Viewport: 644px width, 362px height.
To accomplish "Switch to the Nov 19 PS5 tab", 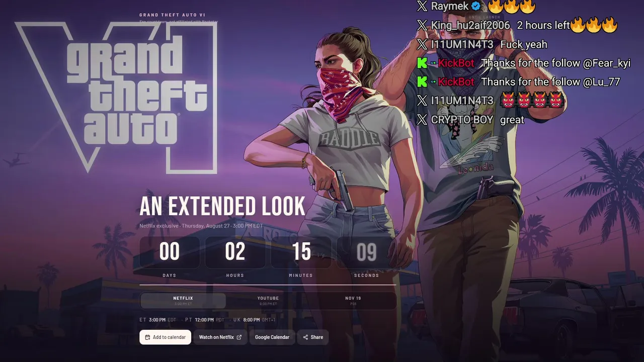I will click(353, 301).
